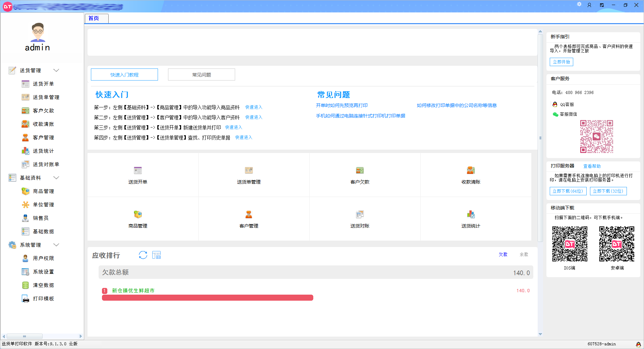Image resolution: width=644 pixels, height=349 pixels.
Task: Click the 收款清账 dashboard tile
Action: 476,175
